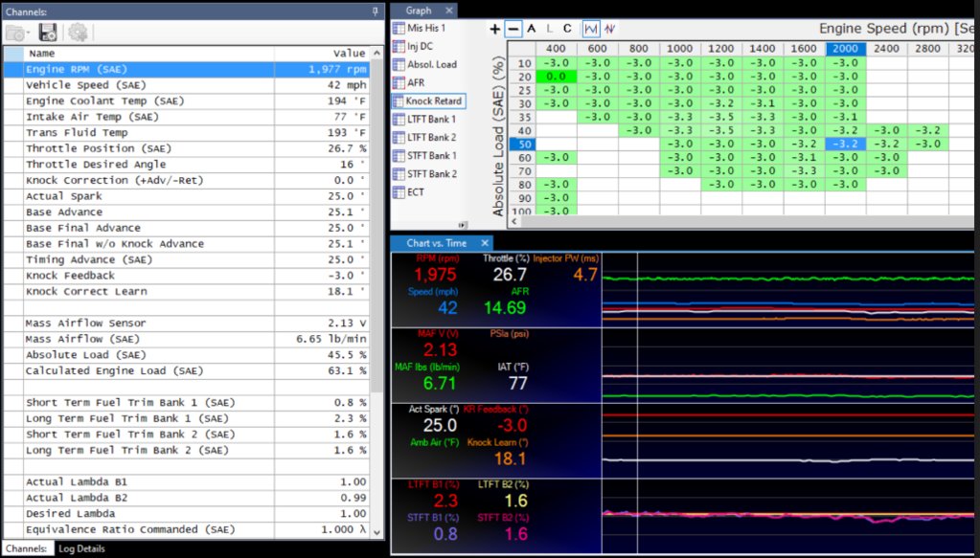The image size is (980, 558).
Task: Select the Calculated Engine Load (SAE) row
Action: (186, 370)
